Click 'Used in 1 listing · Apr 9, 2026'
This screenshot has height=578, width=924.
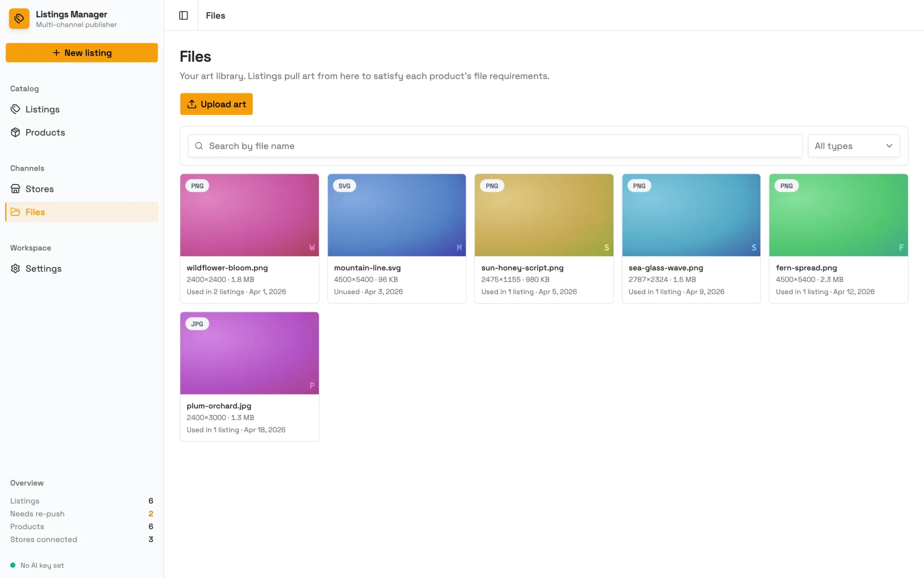click(677, 292)
